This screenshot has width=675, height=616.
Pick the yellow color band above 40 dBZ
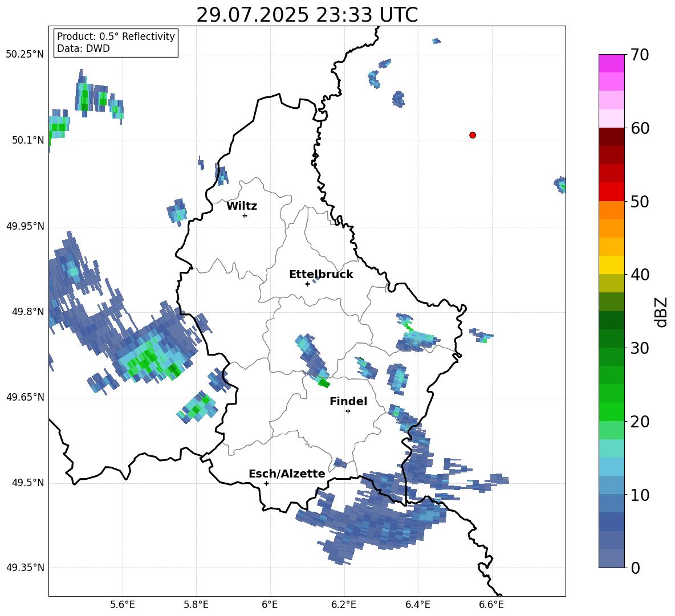coord(611,265)
